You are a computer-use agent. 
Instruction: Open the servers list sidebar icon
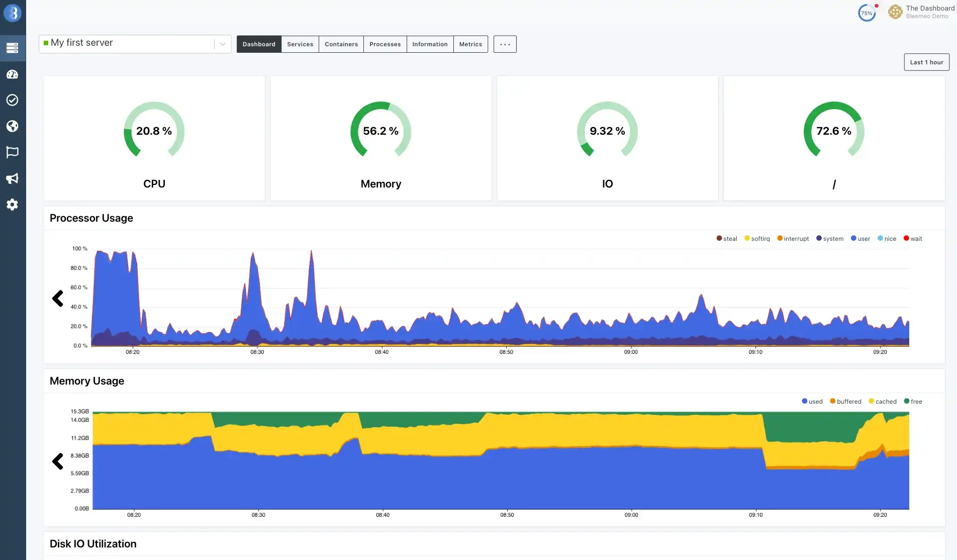pyautogui.click(x=13, y=48)
